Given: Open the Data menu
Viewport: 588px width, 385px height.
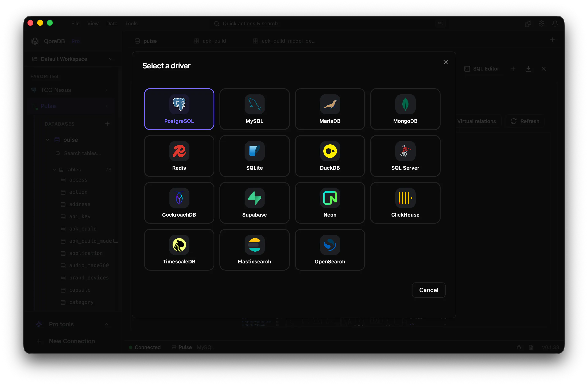Looking at the screenshot, I should tap(112, 23).
